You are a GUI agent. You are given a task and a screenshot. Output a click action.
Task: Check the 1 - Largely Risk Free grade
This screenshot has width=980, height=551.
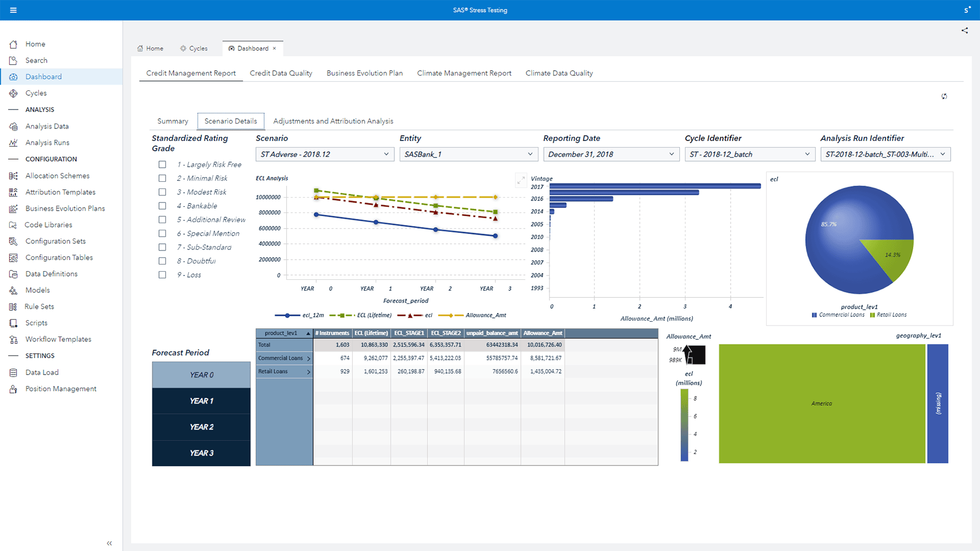pos(162,164)
